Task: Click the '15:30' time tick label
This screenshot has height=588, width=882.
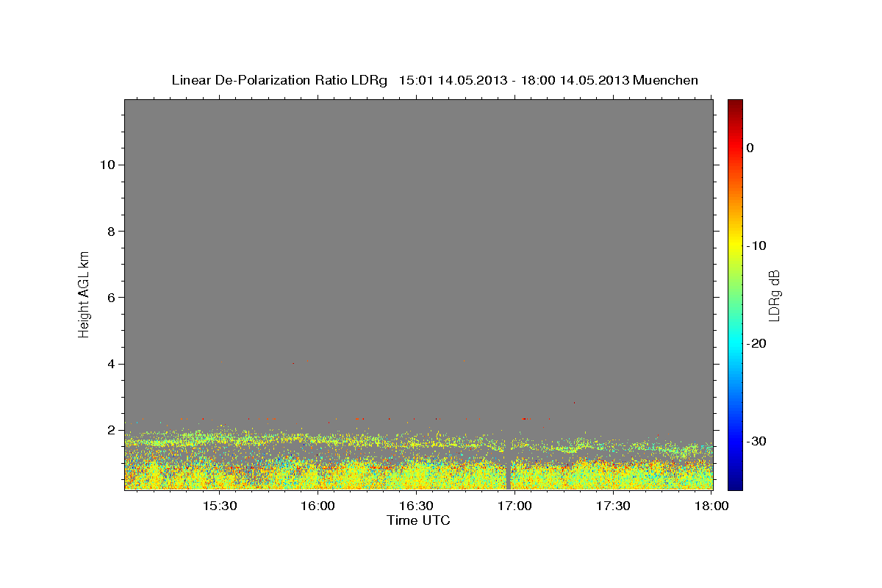Action: pyautogui.click(x=219, y=506)
